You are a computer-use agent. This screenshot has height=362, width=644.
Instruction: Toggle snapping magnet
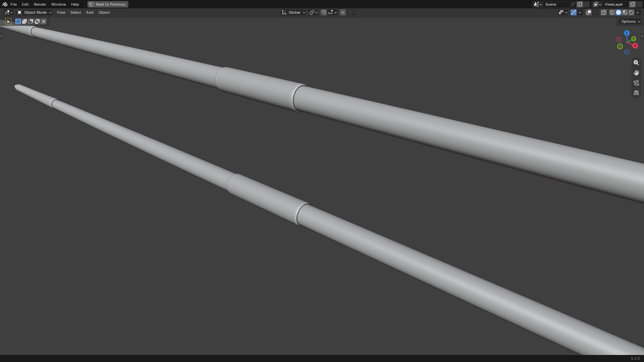point(324,12)
